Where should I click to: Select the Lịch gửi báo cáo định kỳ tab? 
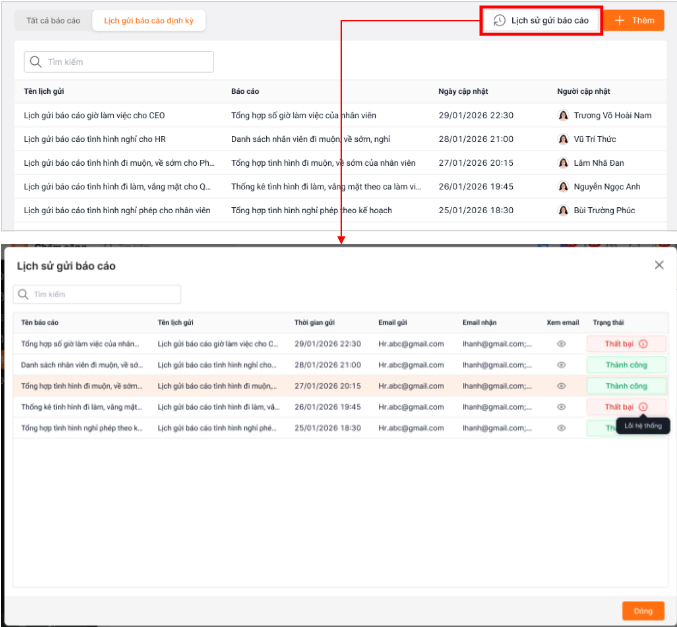[148, 20]
